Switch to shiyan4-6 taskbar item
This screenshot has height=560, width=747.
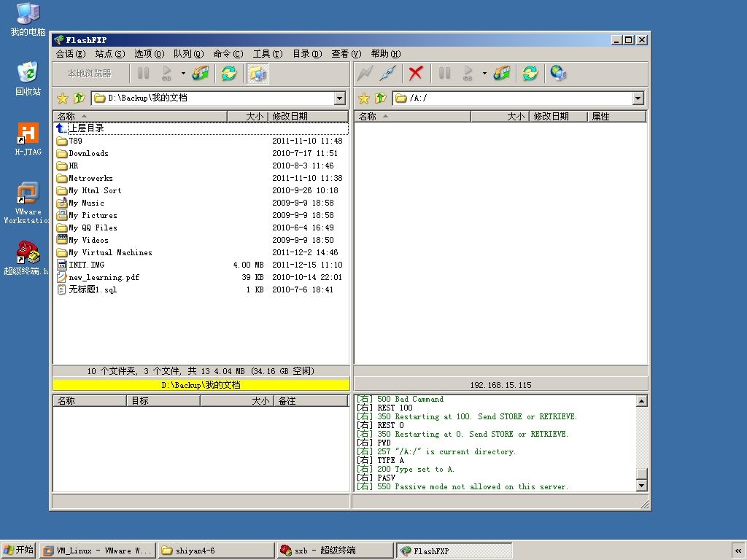pos(216,551)
